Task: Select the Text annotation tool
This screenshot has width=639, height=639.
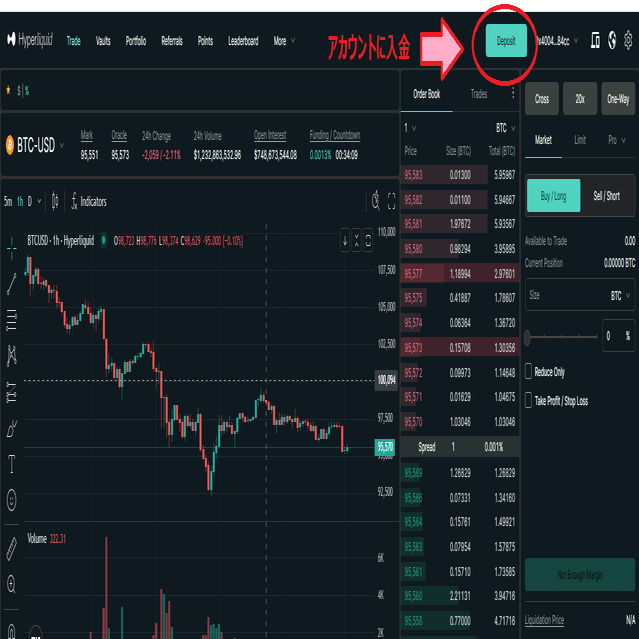Action: pyautogui.click(x=12, y=464)
